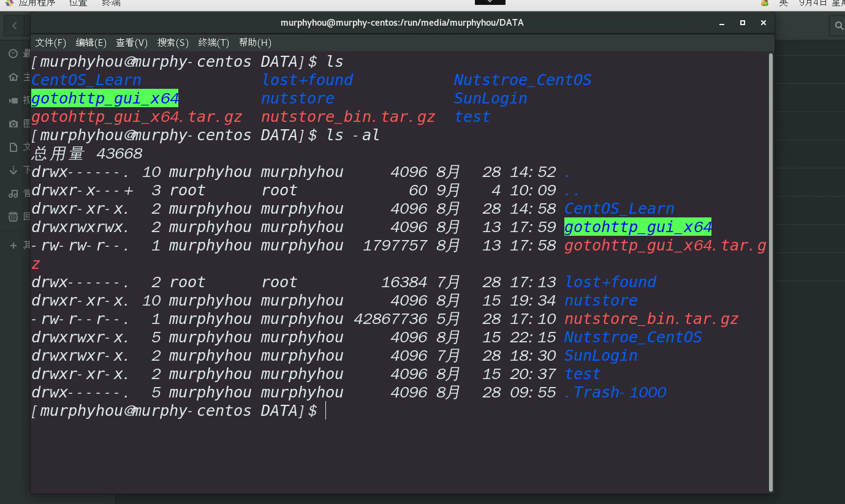
Task: Open 搜索(S) menu in terminal
Action: [x=173, y=43]
